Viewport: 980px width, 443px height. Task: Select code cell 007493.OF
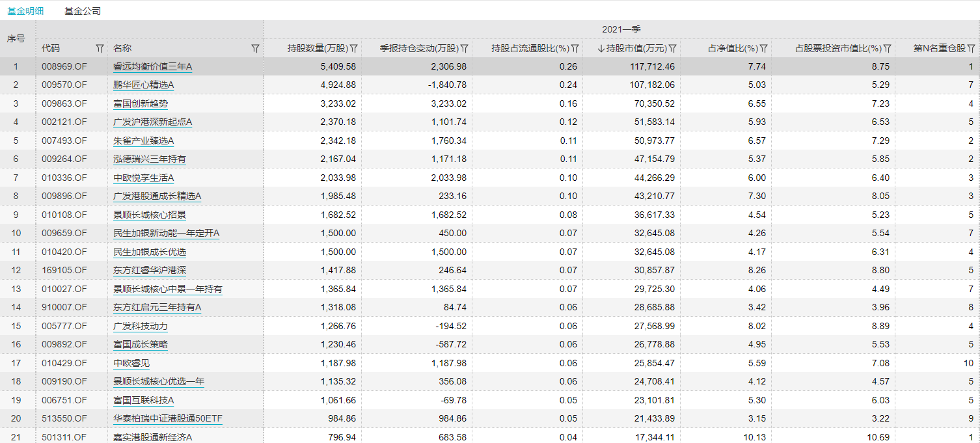(x=64, y=141)
